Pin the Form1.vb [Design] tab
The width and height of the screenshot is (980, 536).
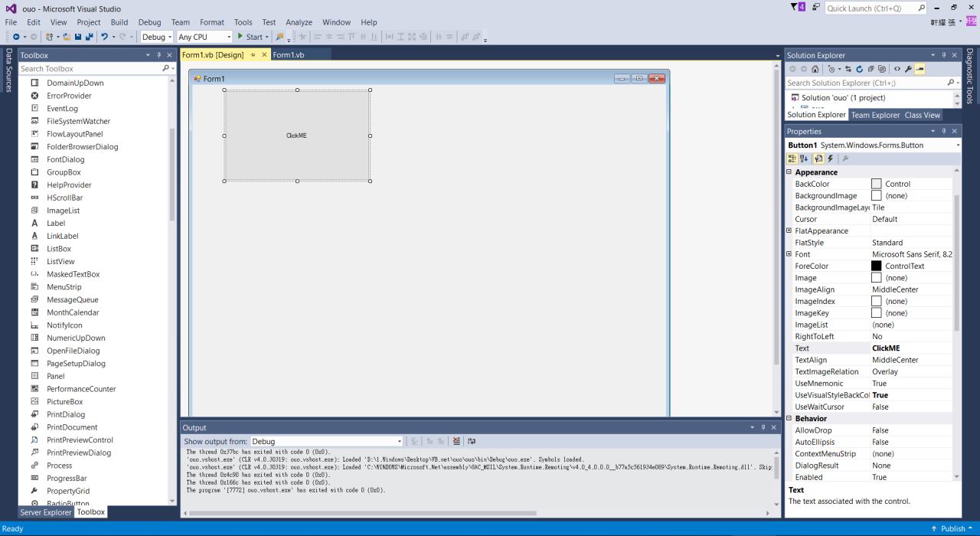pos(253,55)
